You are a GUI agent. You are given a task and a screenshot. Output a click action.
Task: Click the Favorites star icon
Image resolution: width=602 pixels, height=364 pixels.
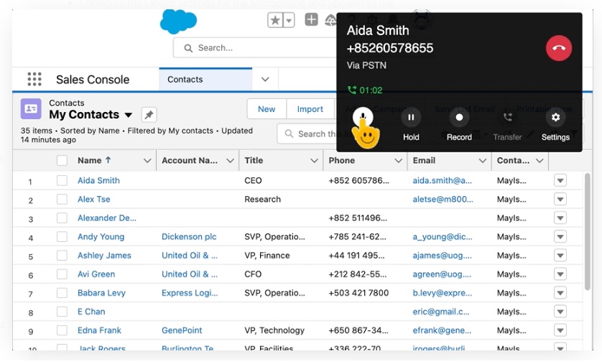275,20
